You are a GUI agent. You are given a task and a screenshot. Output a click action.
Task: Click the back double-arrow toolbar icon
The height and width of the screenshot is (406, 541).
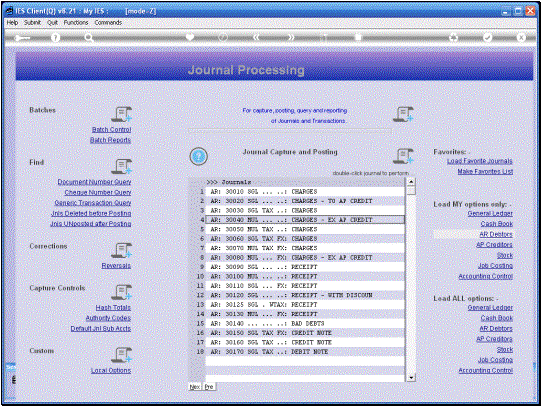tap(256, 37)
